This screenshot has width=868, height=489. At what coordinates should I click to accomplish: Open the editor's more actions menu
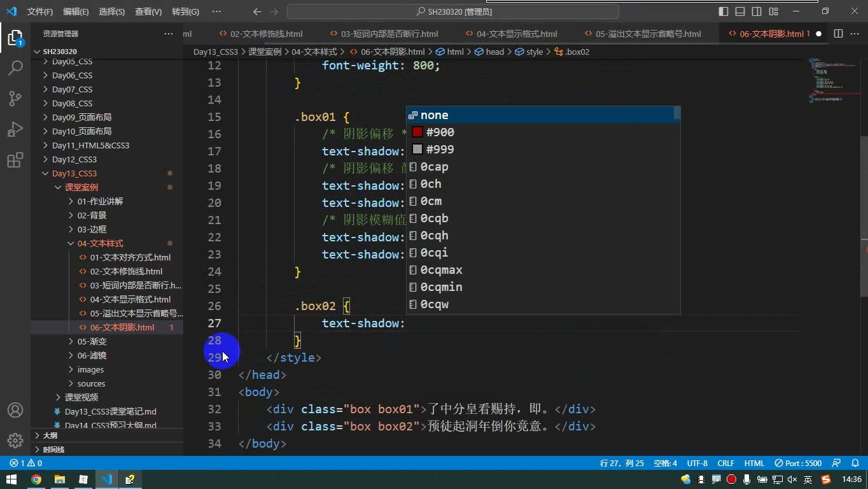(855, 34)
